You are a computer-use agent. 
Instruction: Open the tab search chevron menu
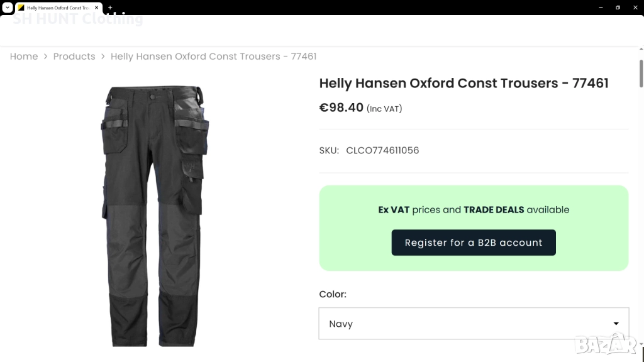tap(8, 8)
